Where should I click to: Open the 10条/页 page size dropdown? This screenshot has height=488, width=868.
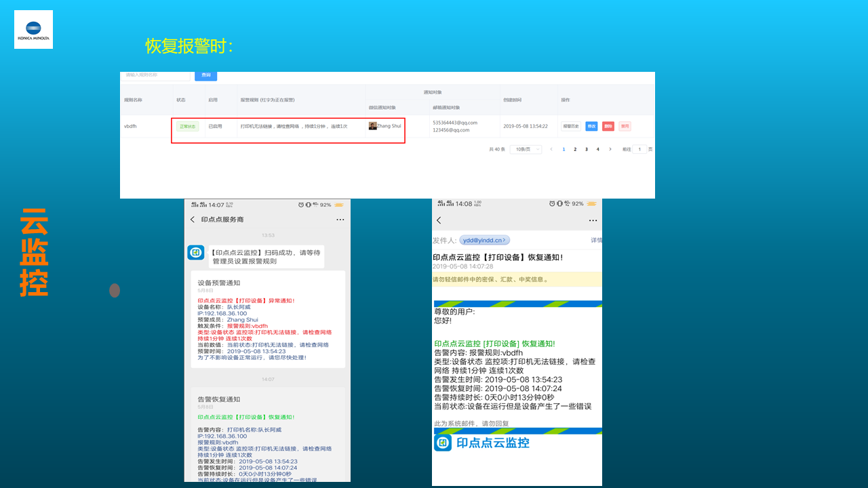(x=528, y=149)
